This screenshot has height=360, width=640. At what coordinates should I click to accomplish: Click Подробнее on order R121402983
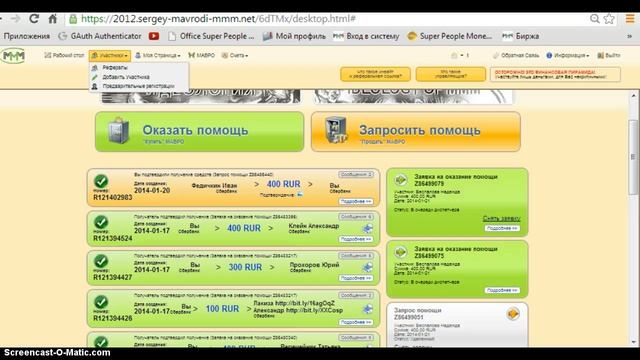point(356,202)
